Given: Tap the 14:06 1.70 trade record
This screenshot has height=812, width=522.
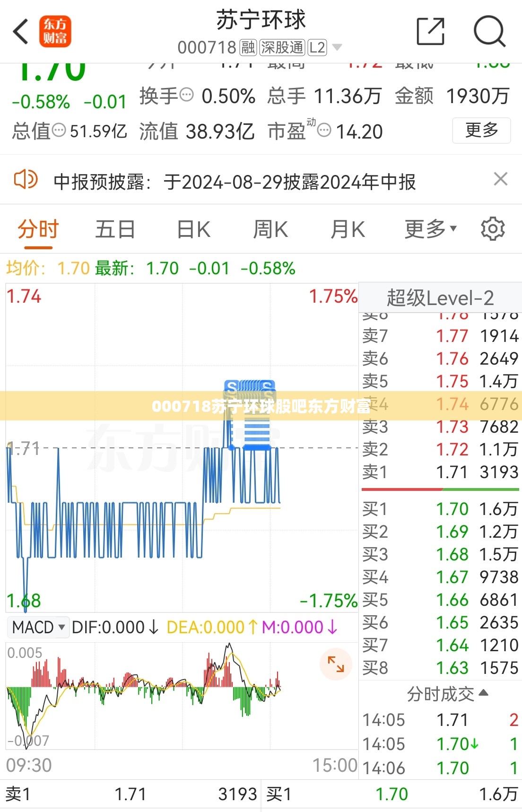Looking at the screenshot, I should pos(440,768).
